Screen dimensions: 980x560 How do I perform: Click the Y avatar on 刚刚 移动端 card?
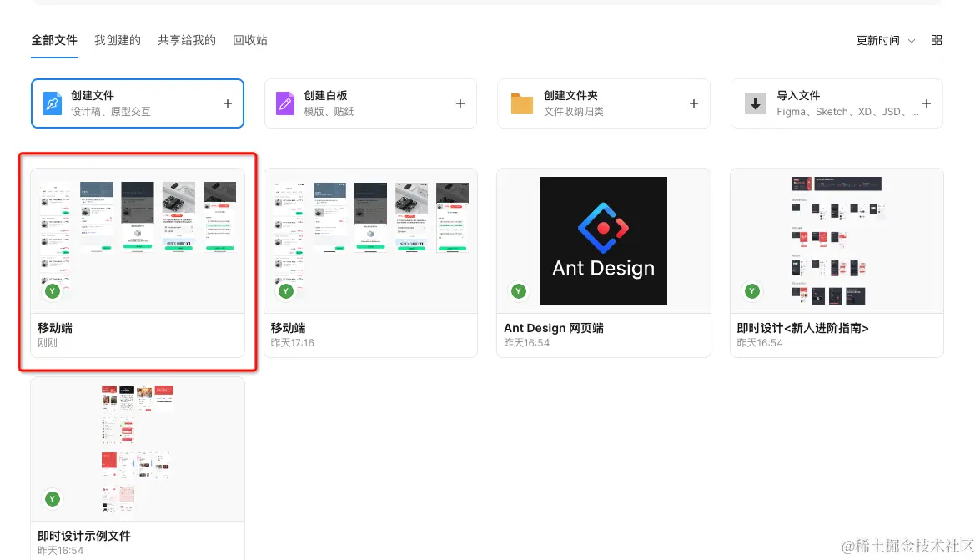(x=53, y=291)
